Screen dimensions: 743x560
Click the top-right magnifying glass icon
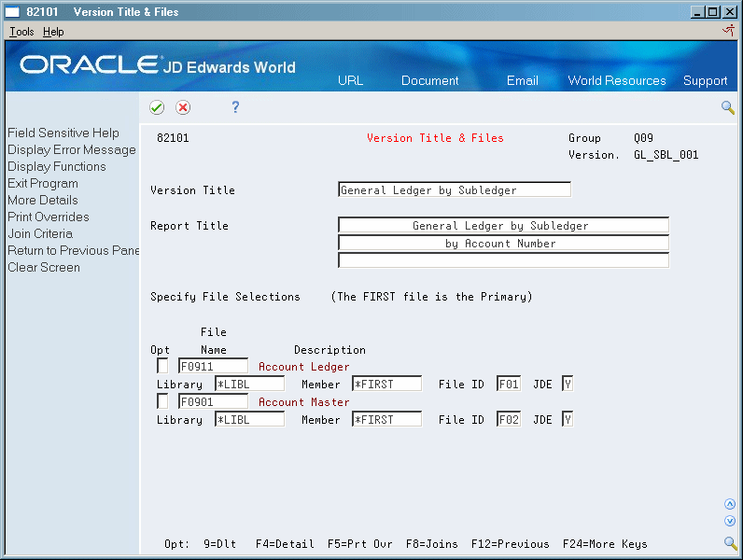pyautogui.click(x=728, y=107)
